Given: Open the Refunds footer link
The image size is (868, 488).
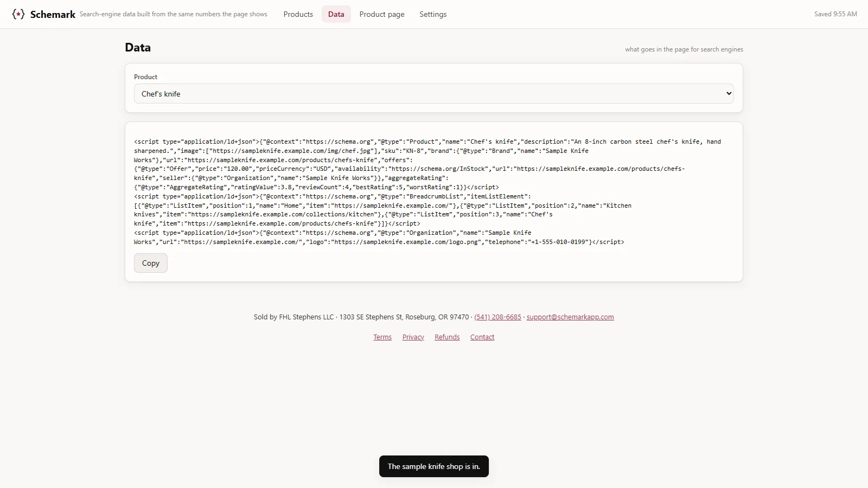Looking at the screenshot, I should point(447,337).
